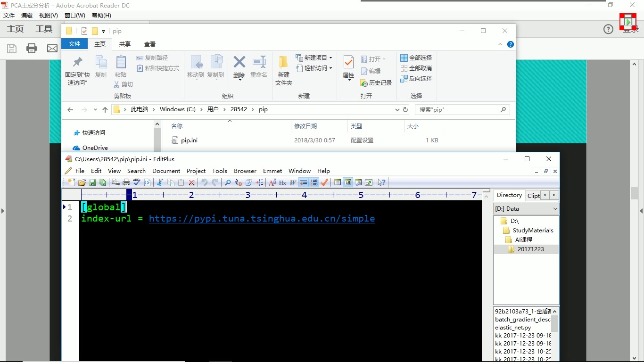Toggle Directory window icon in EditPlus toolbar

[x=348, y=182]
